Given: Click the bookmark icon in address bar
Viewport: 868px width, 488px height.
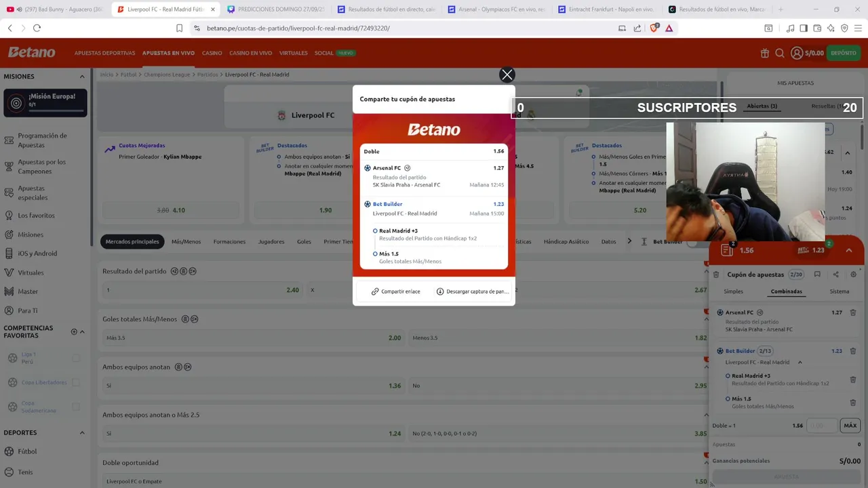Looking at the screenshot, I should pos(179,28).
